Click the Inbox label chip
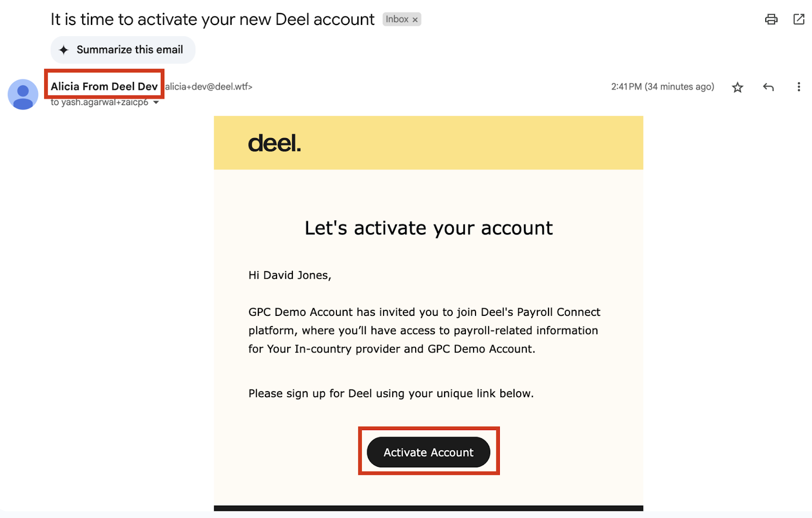The width and height of the screenshot is (812, 518). (x=397, y=19)
